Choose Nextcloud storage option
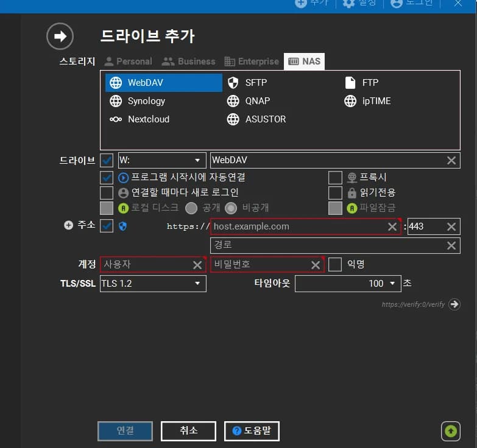Viewport: 477px width, 448px height. tap(140, 119)
